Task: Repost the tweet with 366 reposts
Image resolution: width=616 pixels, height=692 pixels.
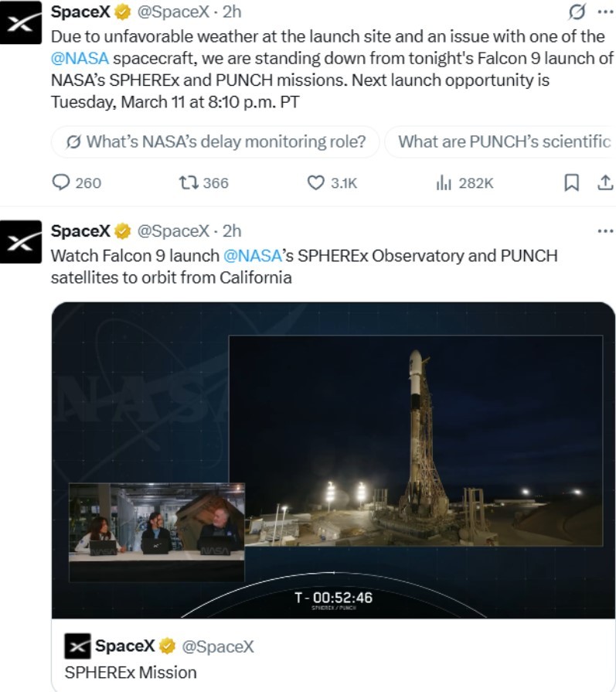Action: (203, 182)
